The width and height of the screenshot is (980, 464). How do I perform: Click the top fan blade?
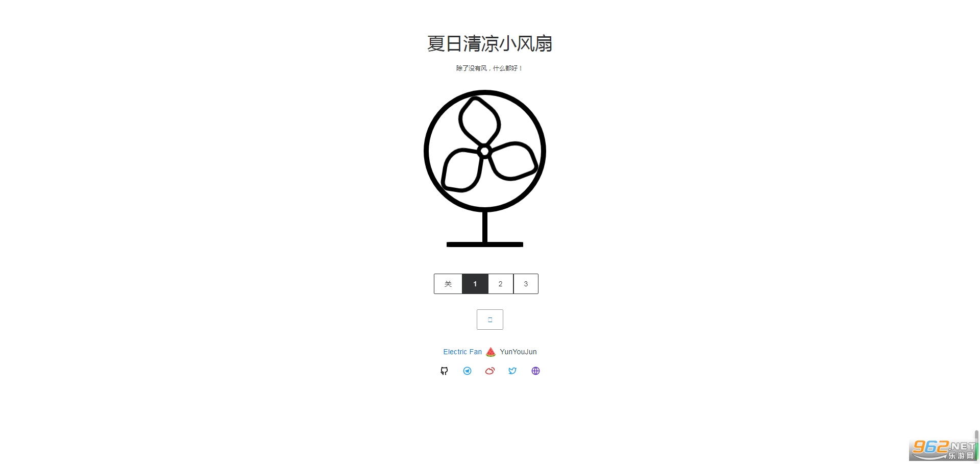click(x=479, y=121)
